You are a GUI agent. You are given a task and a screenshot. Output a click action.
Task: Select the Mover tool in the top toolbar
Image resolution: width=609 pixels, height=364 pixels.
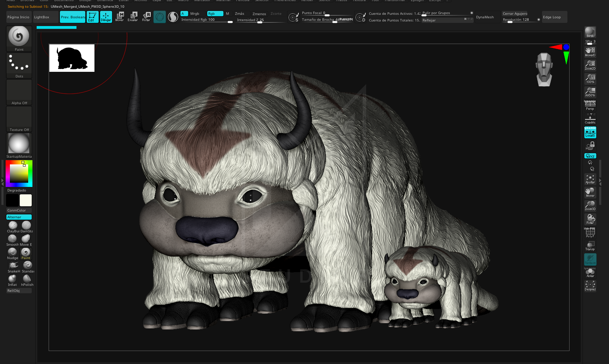pos(119,17)
